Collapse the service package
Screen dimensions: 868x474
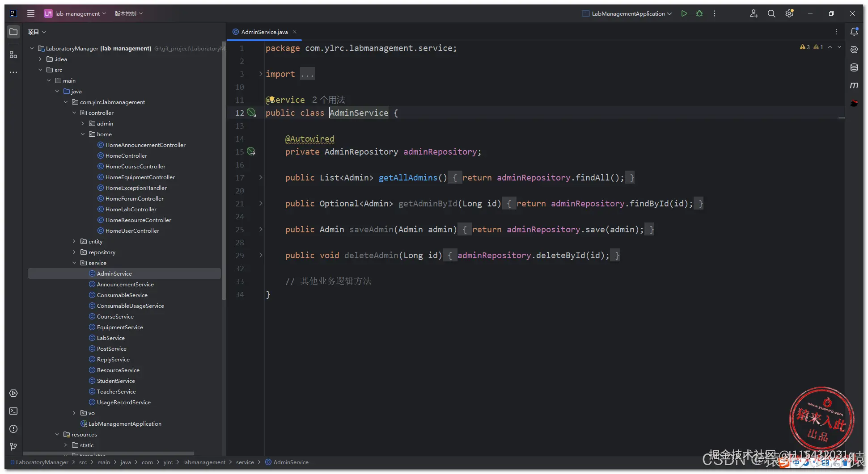(x=74, y=263)
